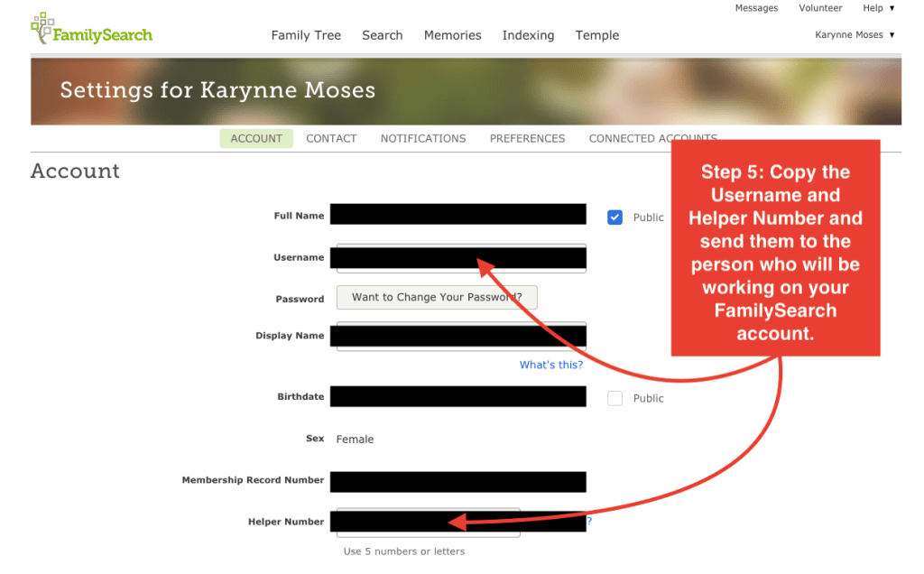Image resolution: width=924 pixels, height=574 pixels.
Task: Click the Helper Number help question mark
Action: pyautogui.click(x=588, y=521)
